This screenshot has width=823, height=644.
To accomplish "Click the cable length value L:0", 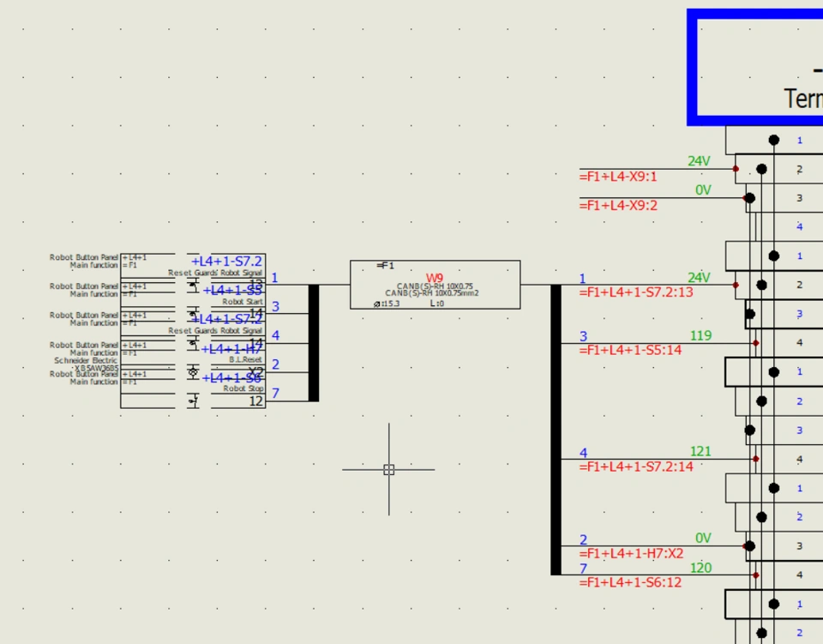I will pyautogui.click(x=437, y=304).
